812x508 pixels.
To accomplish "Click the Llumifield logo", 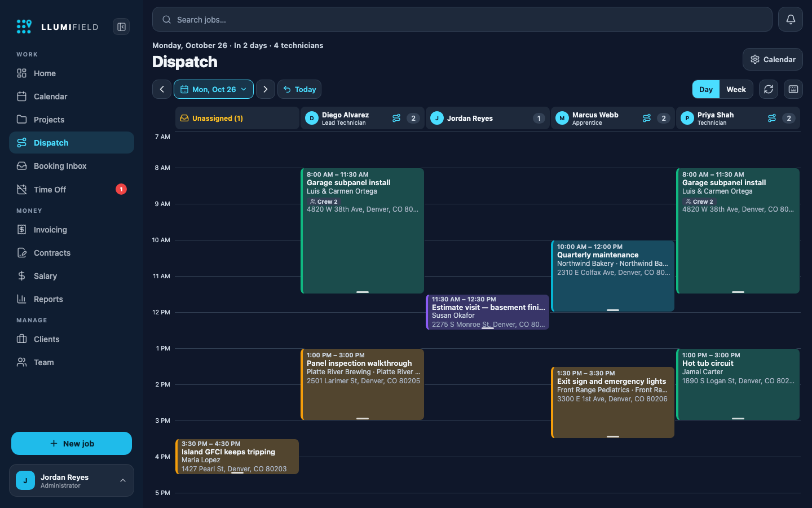I will pos(58,27).
